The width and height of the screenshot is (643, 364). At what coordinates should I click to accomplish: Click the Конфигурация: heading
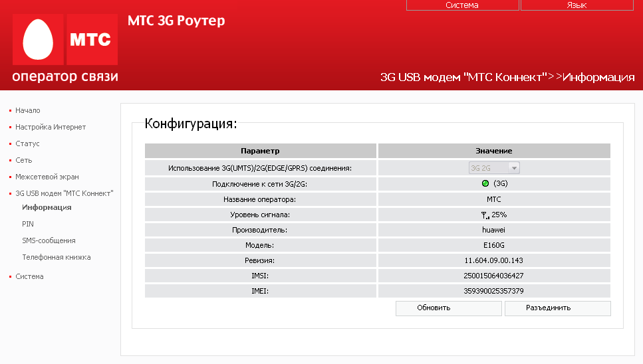(191, 124)
